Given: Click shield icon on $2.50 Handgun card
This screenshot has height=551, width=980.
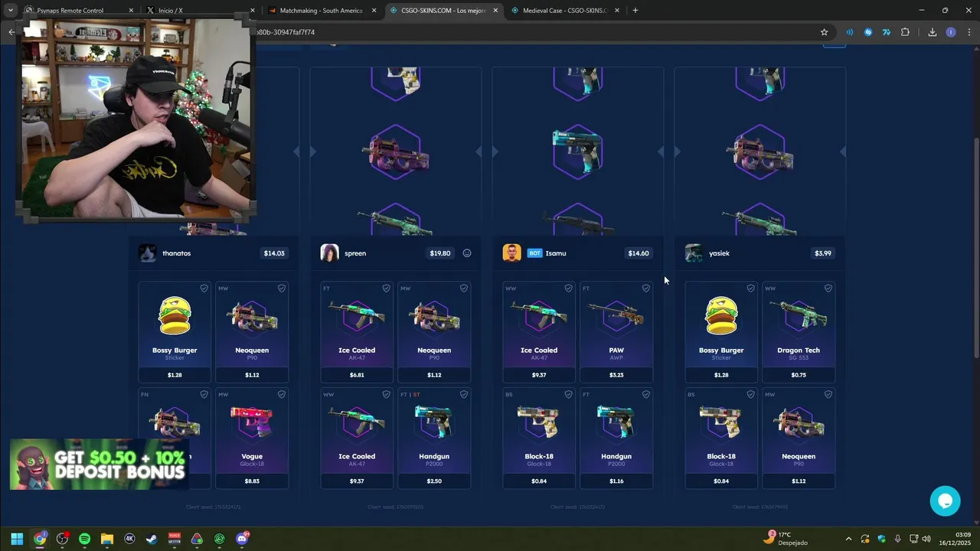Looking at the screenshot, I should click(464, 395).
